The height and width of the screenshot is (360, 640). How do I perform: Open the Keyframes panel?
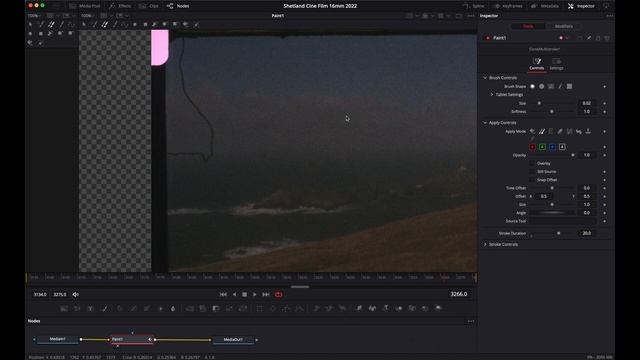(x=508, y=6)
